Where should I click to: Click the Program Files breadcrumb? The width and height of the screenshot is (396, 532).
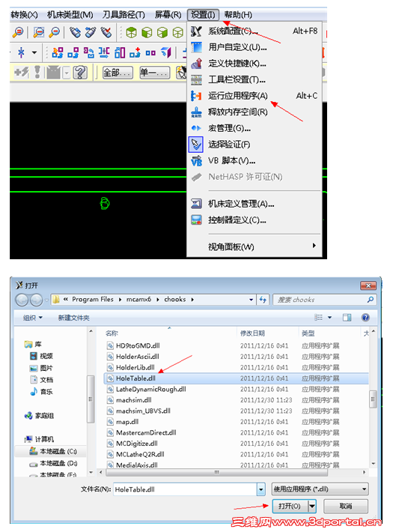[93, 299]
